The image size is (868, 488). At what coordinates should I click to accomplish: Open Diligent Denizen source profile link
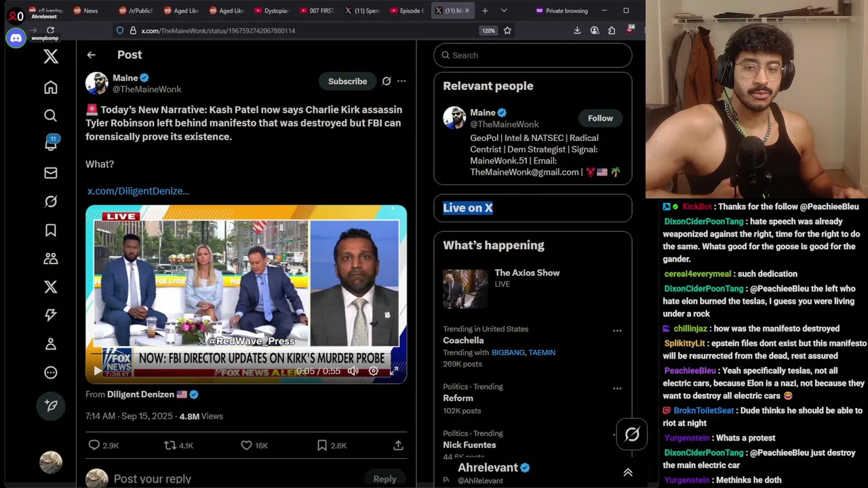click(140, 394)
